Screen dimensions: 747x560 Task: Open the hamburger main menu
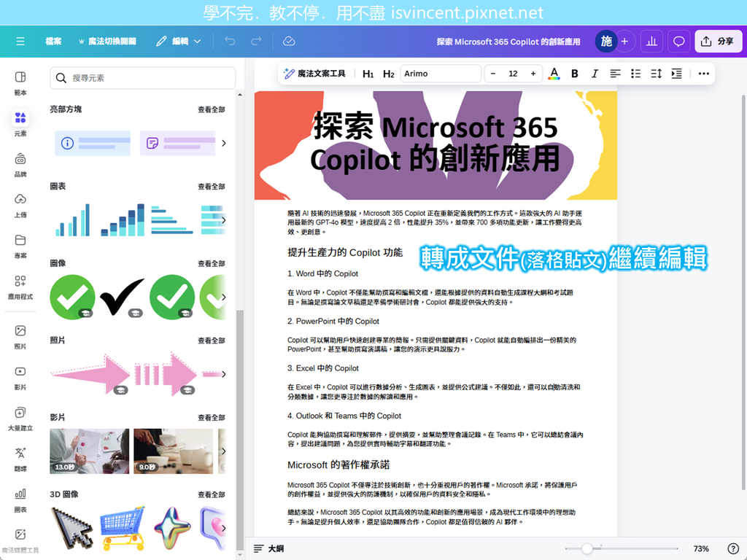(x=20, y=42)
